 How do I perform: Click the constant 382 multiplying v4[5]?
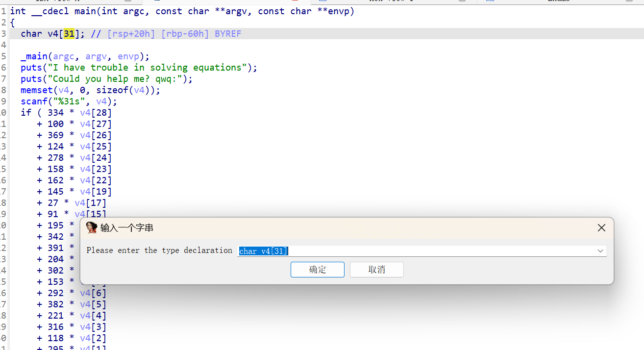tap(55, 304)
